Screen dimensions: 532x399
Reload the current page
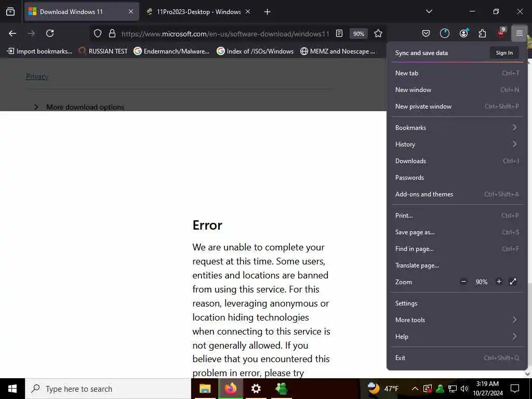coord(50,33)
